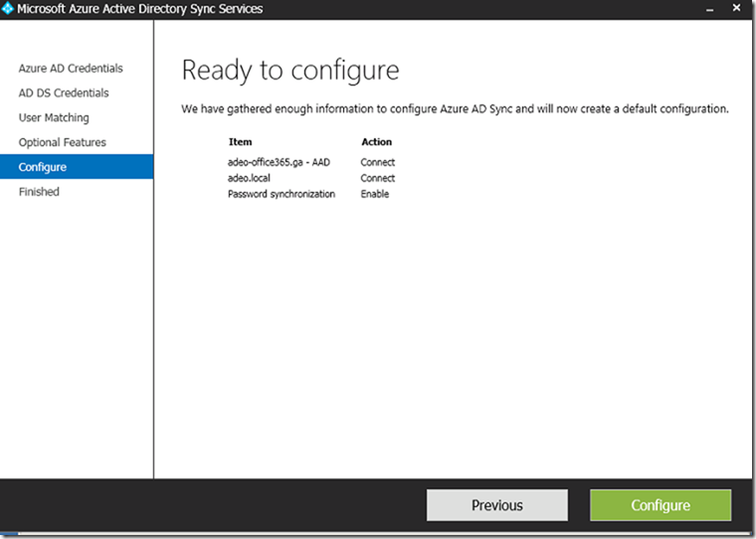The height and width of the screenshot is (539, 756).
Task: Click the 'adeo.local' item
Action: pos(249,178)
